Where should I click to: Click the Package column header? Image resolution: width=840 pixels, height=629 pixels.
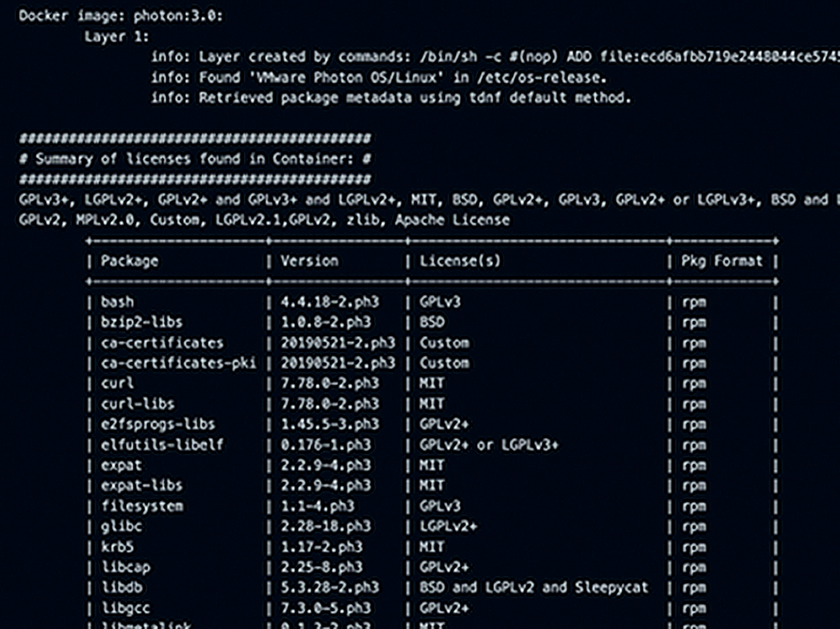click(129, 261)
